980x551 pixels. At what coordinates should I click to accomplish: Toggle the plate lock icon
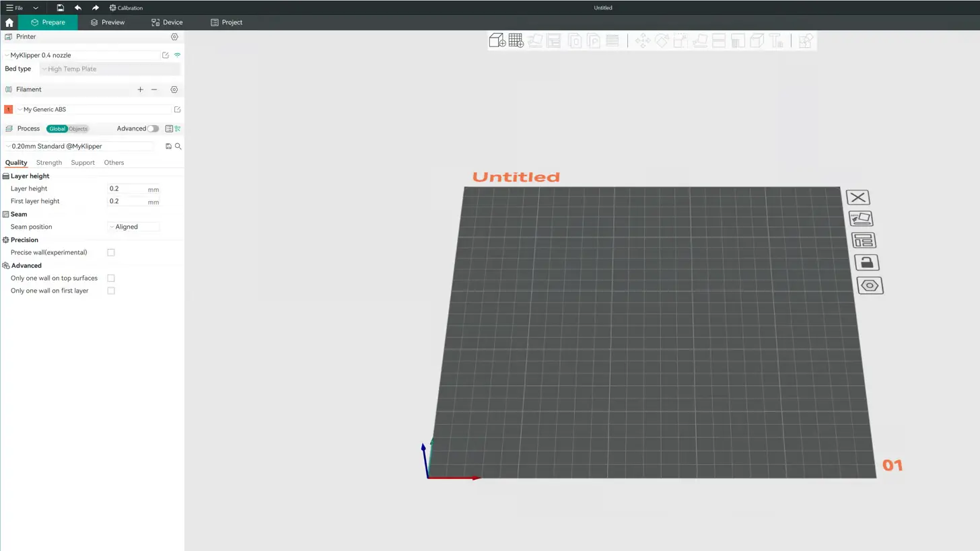[866, 263]
